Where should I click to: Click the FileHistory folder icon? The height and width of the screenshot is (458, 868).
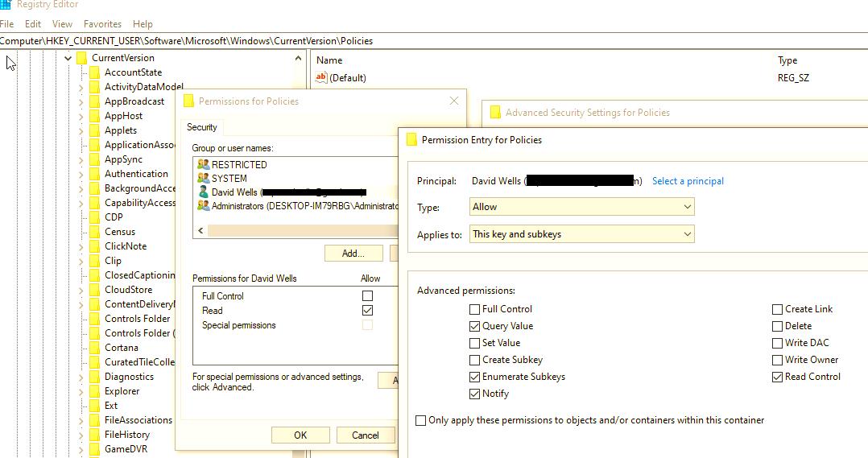point(95,435)
